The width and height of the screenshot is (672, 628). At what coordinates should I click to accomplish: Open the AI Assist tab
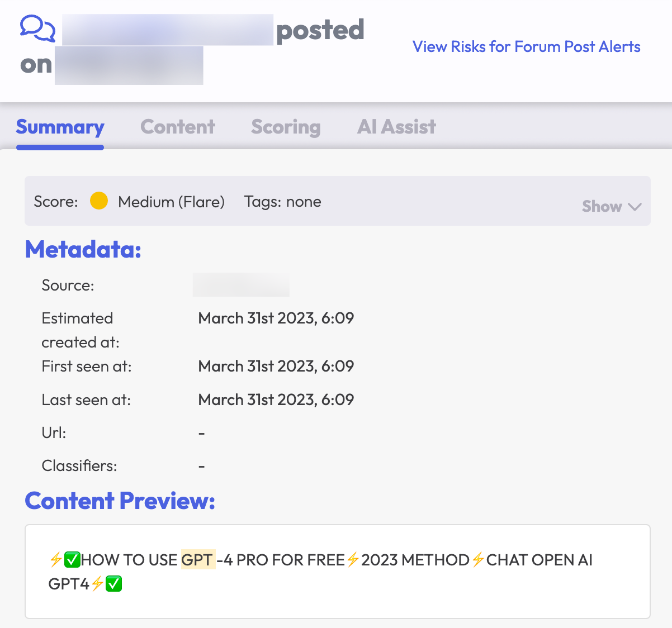396,127
